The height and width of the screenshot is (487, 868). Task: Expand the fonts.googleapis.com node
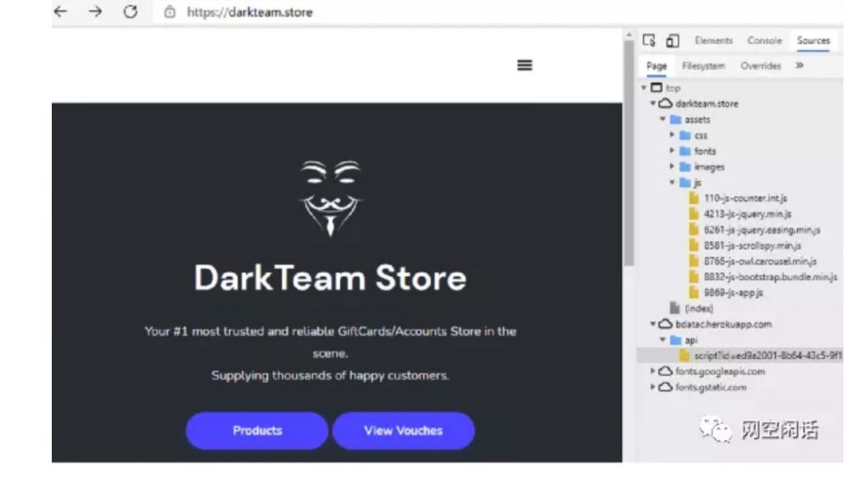[654, 371]
